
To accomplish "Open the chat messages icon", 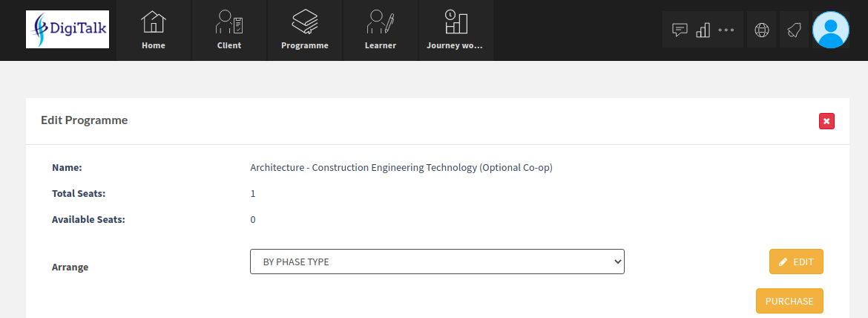I will [680, 30].
